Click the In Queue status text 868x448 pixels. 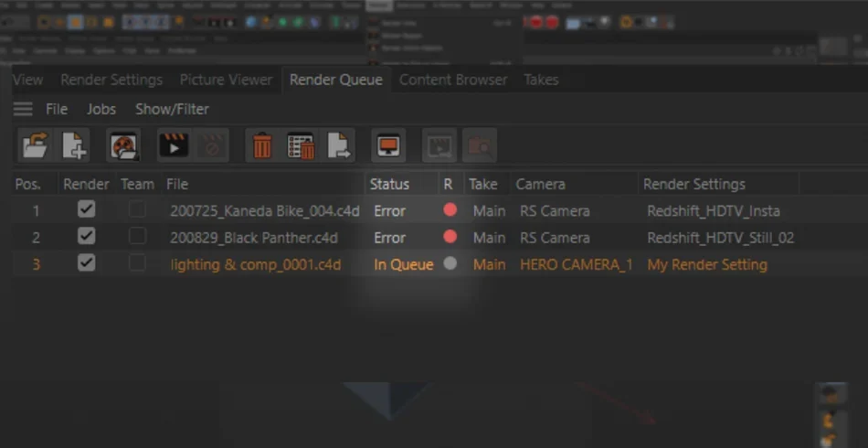[x=404, y=265]
